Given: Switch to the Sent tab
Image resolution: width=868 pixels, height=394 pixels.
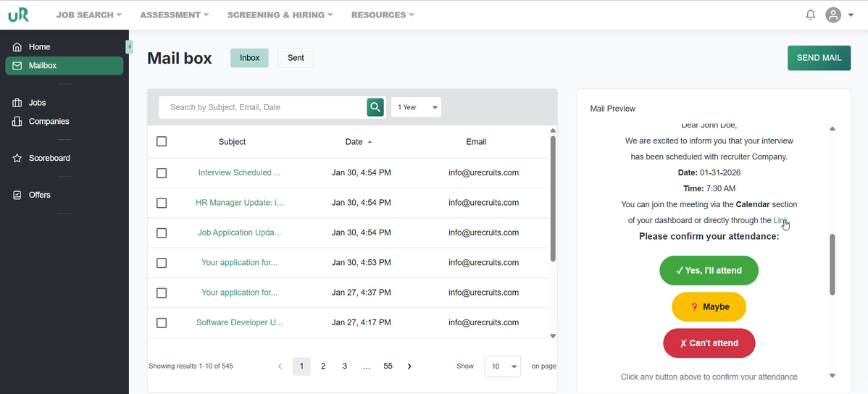Looking at the screenshot, I should point(296,58).
